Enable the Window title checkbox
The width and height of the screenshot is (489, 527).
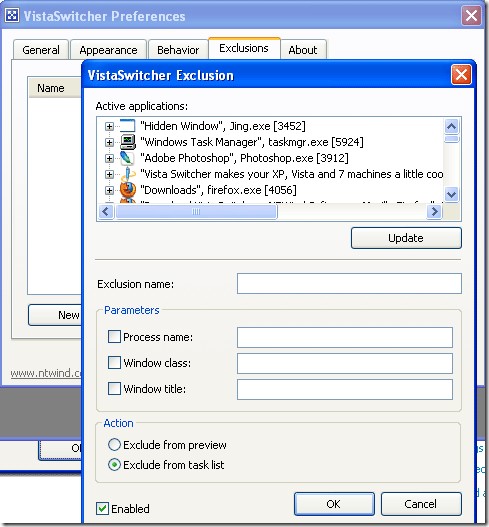[x=114, y=389]
